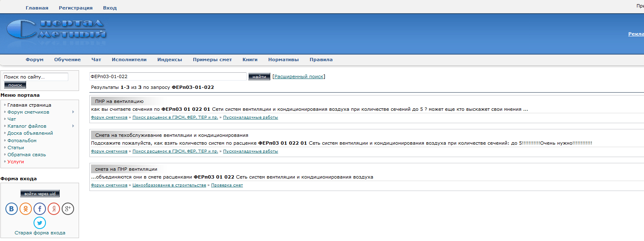Image resolution: width=644 pixels, height=241 pixels.
Task: Open Расширенный поиск link
Action: tap(299, 76)
